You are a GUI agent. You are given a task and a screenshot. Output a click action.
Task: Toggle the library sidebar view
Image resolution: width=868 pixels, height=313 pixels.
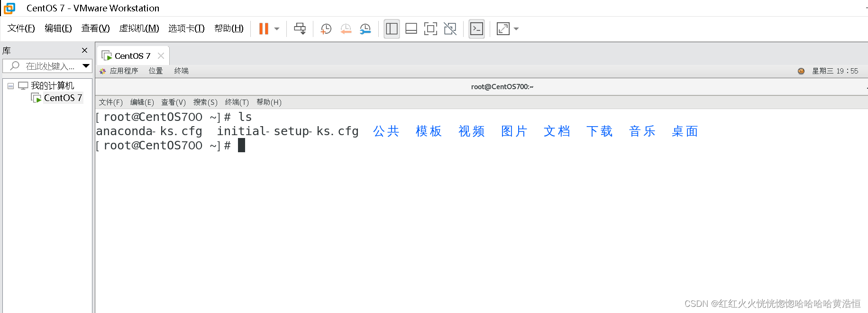[x=392, y=29]
